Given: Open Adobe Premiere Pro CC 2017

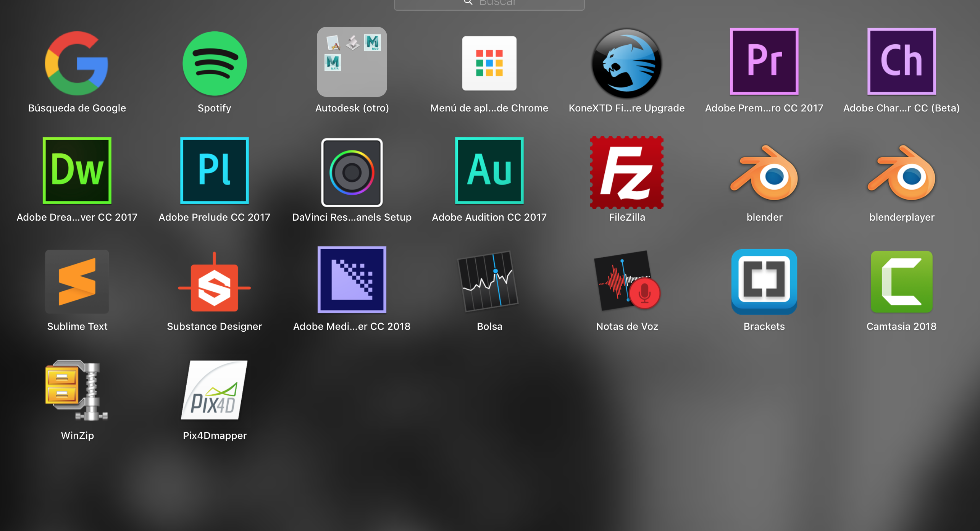Looking at the screenshot, I should pos(764,61).
